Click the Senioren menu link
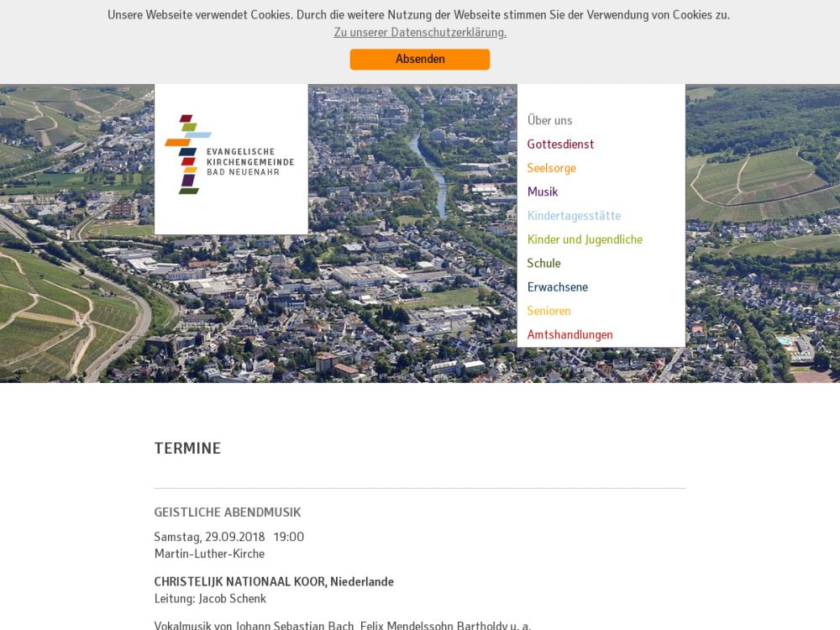 [x=549, y=311]
